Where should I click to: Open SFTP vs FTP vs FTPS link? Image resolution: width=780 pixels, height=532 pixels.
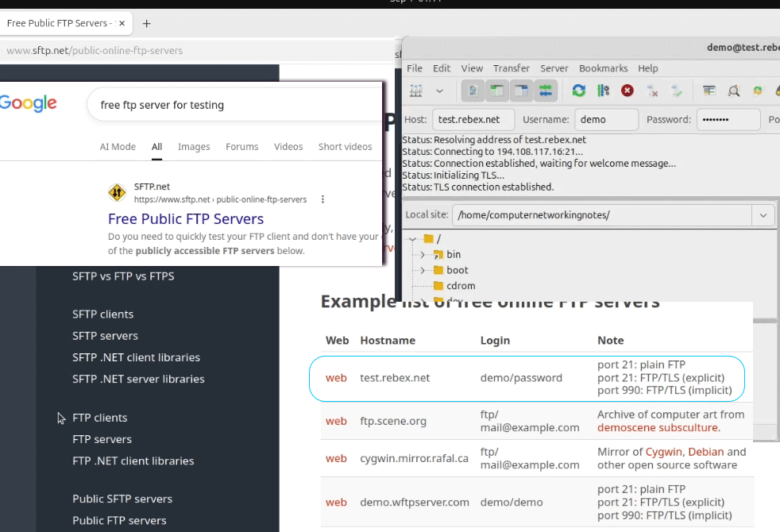pyautogui.click(x=123, y=276)
